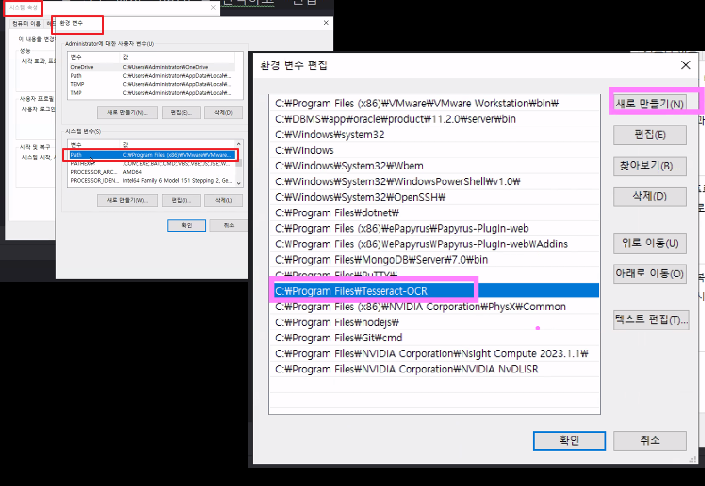Click the 찾아보기(R) browse button
The width and height of the screenshot is (705, 486).
point(650,165)
